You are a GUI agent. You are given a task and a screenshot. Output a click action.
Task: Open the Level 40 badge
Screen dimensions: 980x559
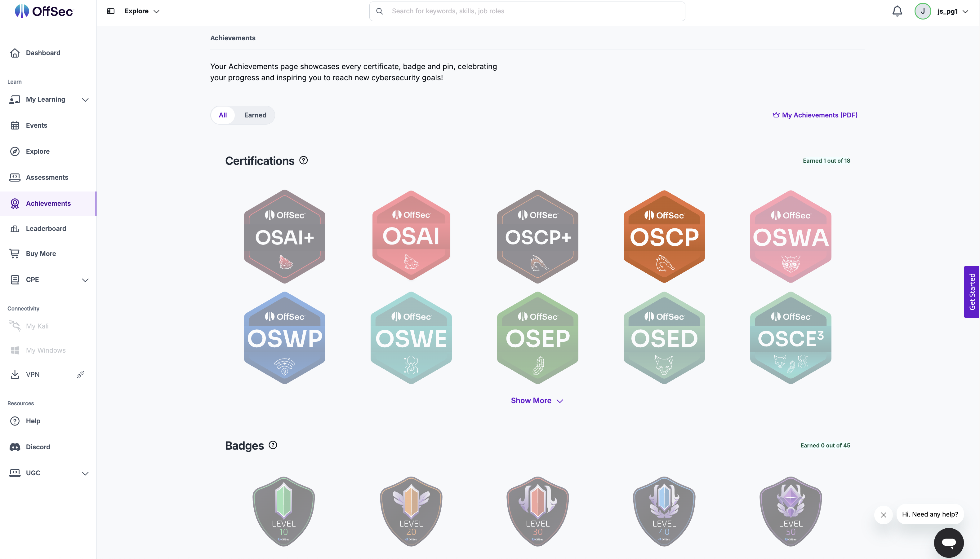pyautogui.click(x=664, y=511)
